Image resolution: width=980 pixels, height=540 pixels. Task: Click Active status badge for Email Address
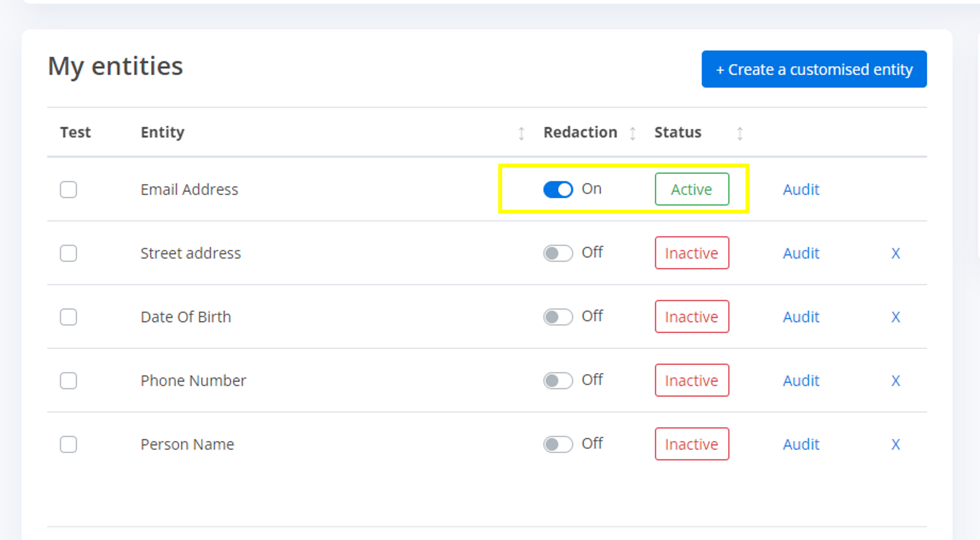pyautogui.click(x=692, y=189)
